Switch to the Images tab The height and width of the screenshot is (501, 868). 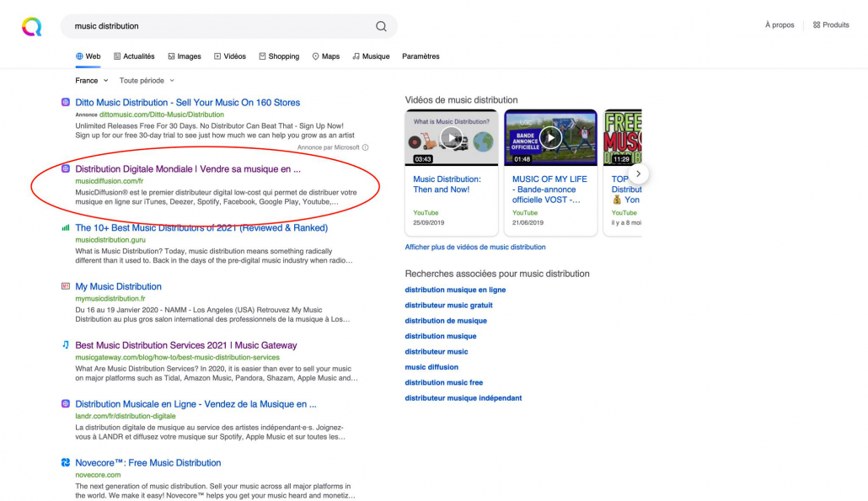click(185, 56)
